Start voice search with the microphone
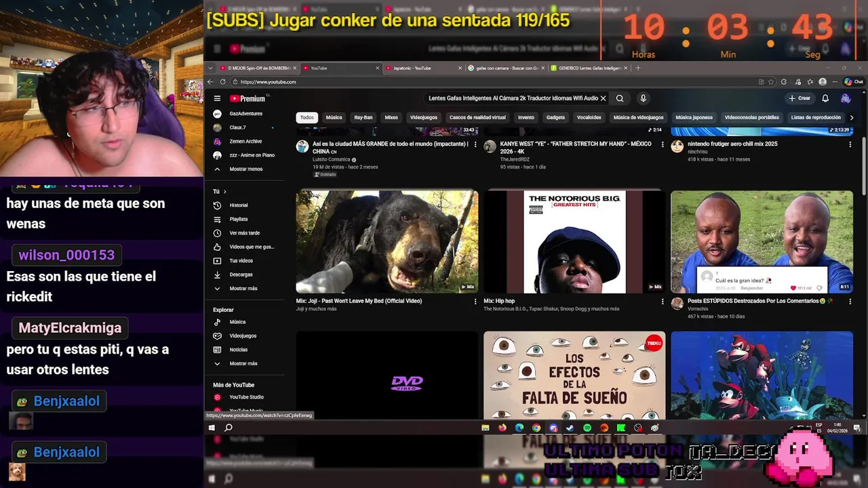 [643, 98]
